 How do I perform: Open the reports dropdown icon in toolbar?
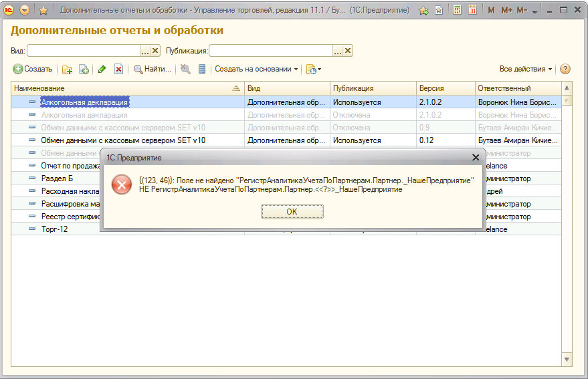pos(314,70)
